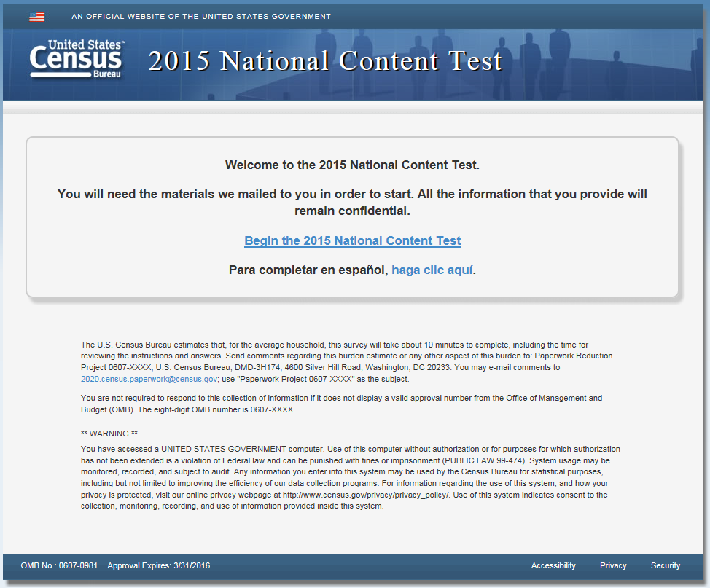The height and width of the screenshot is (588, 710).
Task: Click the OMB No. 0607-0981 footer text
Action: click(60, 566)
